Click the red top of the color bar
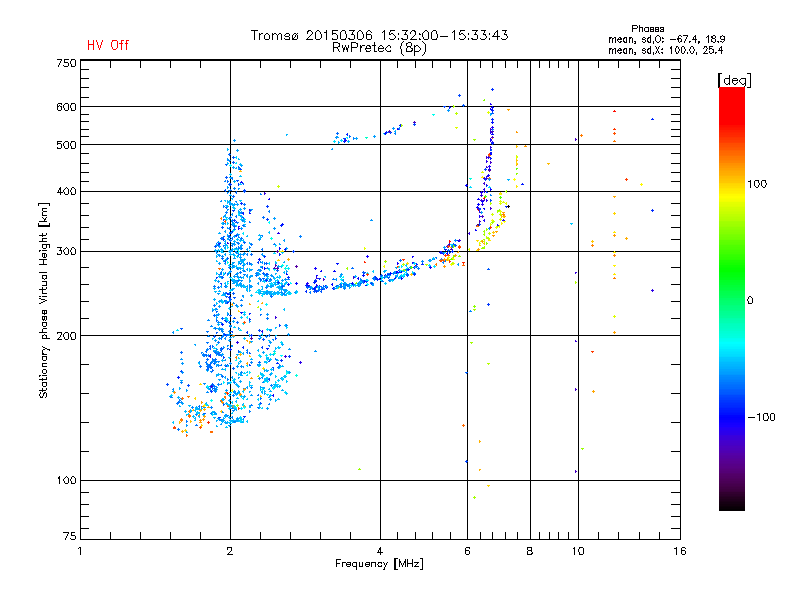Image resolution: width=800 pixels, height=600 pixels. (x=732, y=97)
